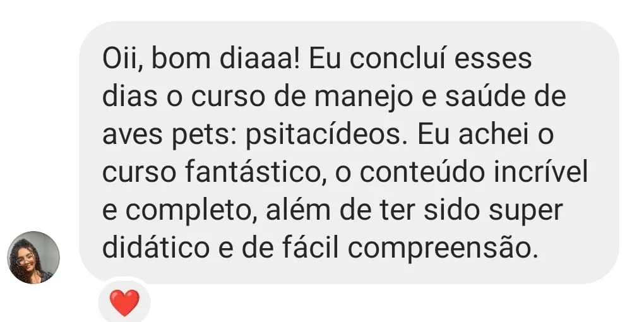Click the word "conteúdo" in the message
The width and height of the screenshot is (644, 322).
point(422,174)
